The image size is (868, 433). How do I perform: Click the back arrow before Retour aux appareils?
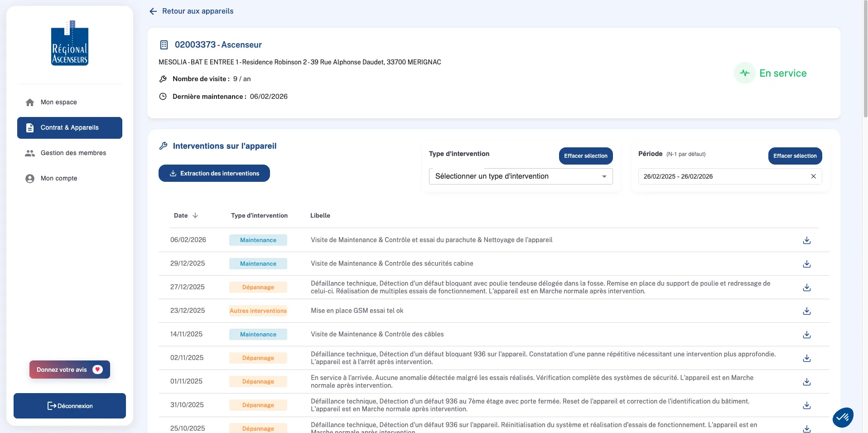pyautogui.click(x=153, y=11)
